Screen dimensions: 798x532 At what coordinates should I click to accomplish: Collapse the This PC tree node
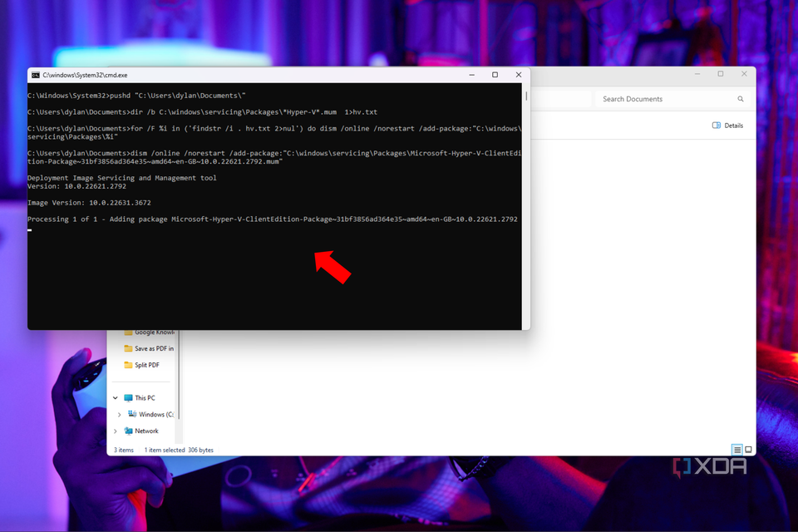(x=116, y=398)
